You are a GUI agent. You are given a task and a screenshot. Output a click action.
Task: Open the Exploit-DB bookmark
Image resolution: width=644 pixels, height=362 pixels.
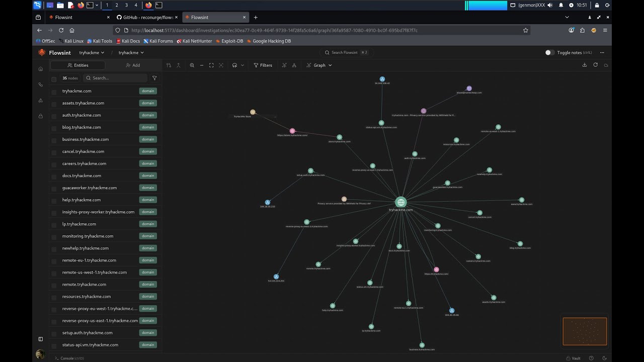[x=229, y=41]
